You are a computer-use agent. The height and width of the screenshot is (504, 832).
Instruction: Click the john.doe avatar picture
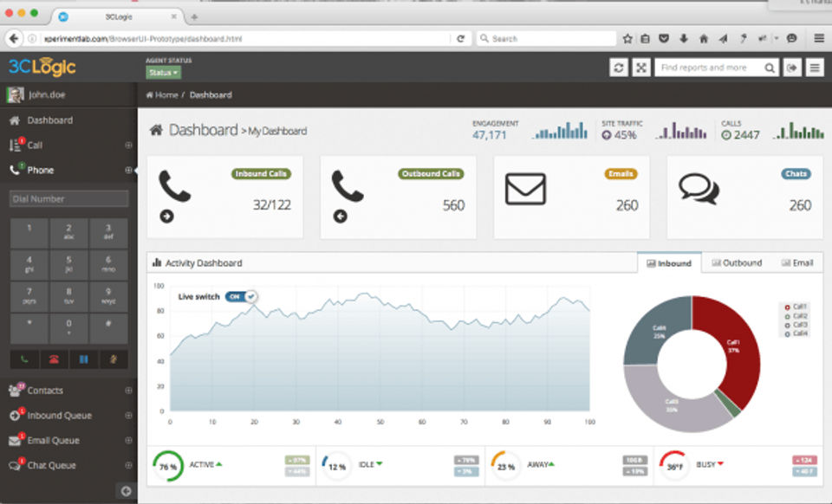[15, 95]
